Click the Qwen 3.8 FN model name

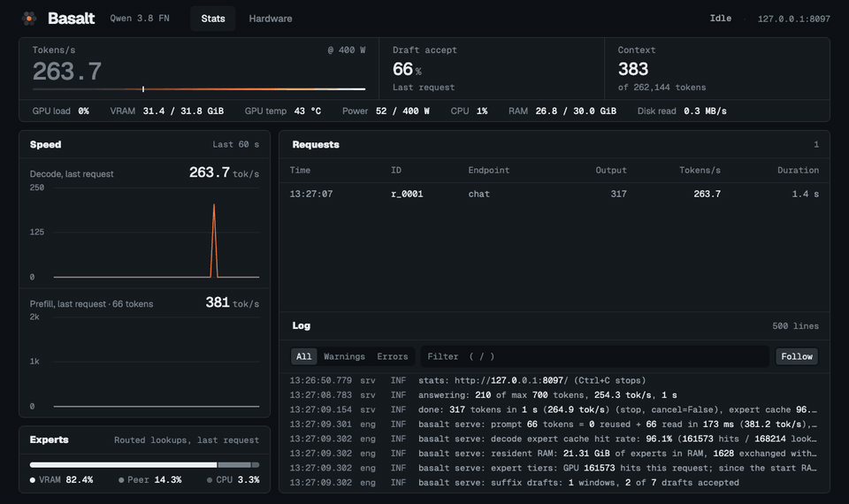[140, 19]
